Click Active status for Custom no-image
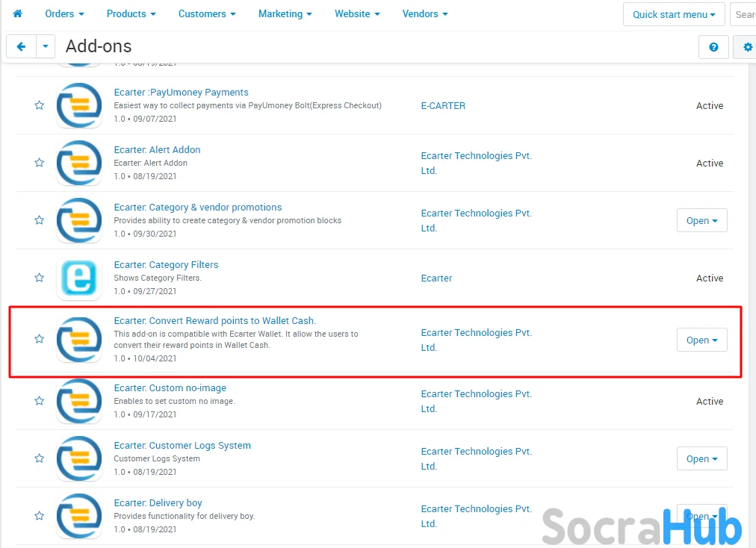Screen dimensions: 756x548 [710, 401]
